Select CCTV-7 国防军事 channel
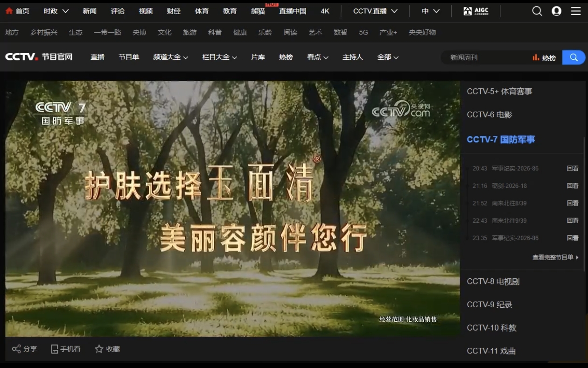Image resolution: width=588 pixels, height=368 pixels. coord(501,139)
